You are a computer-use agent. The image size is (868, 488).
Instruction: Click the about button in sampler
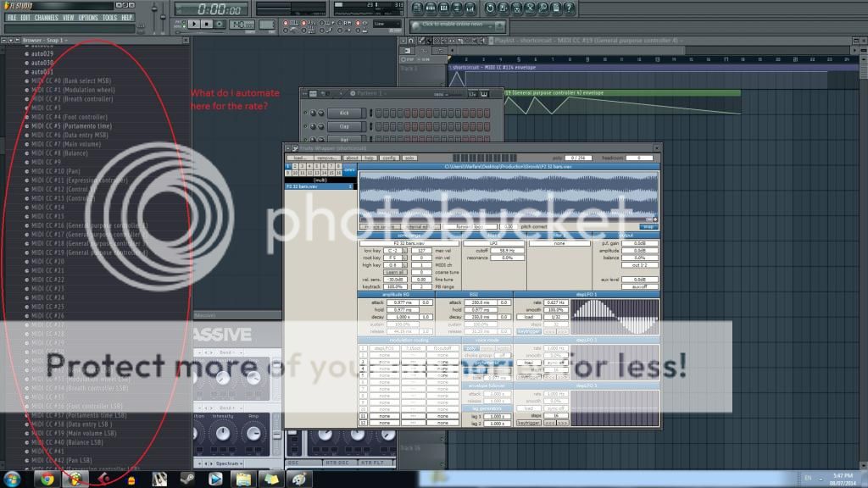[x=351, y=158]
